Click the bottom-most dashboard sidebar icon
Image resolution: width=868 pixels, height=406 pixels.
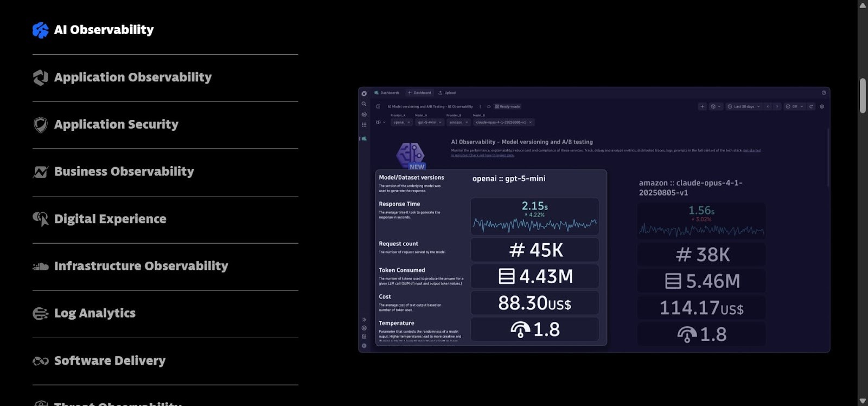point(364,346)
